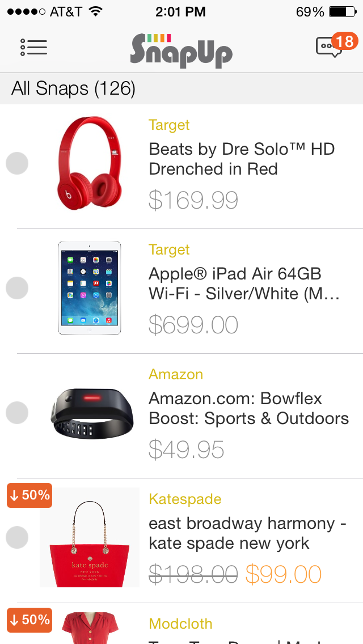Tap the 50% price drop badge on Modcloth item
The image size is (363, 644).
(x=29, y=620)
